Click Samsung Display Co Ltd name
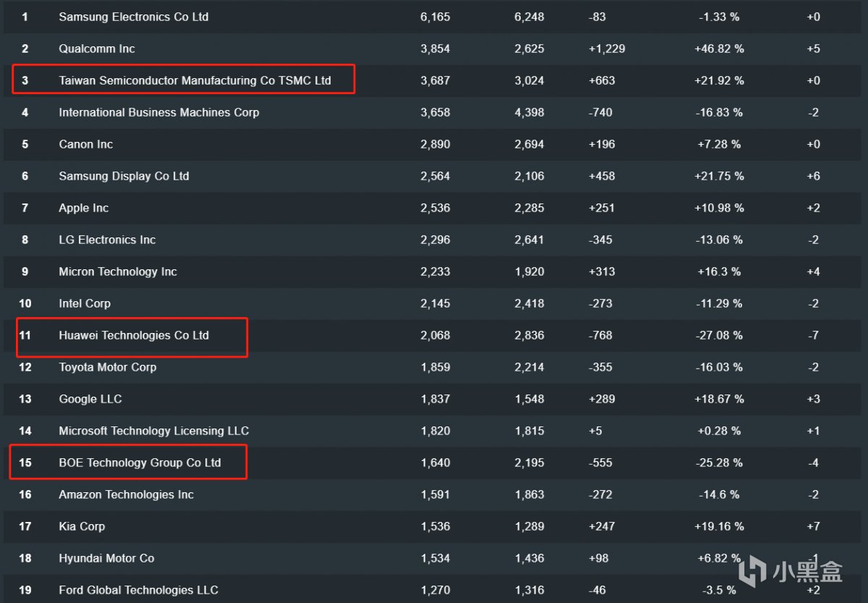This screenshot has height=603, width=868. [x=124, y=176]
